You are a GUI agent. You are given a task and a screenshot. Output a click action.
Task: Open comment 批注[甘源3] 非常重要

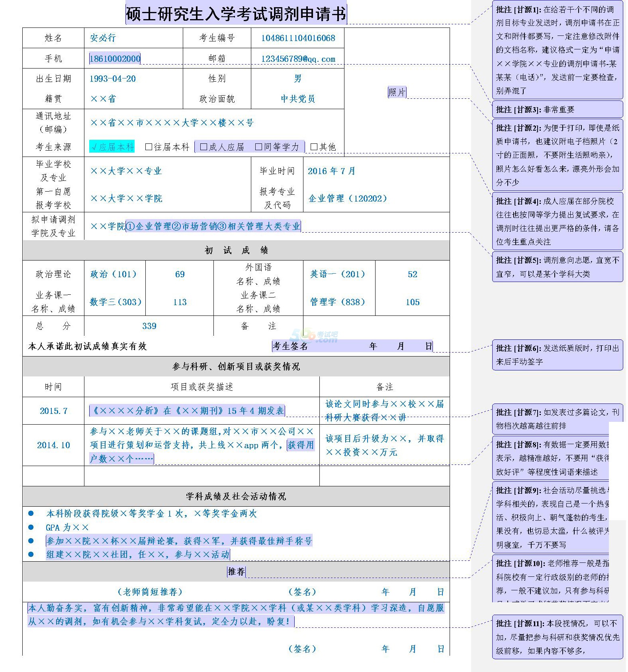[558, 110]
